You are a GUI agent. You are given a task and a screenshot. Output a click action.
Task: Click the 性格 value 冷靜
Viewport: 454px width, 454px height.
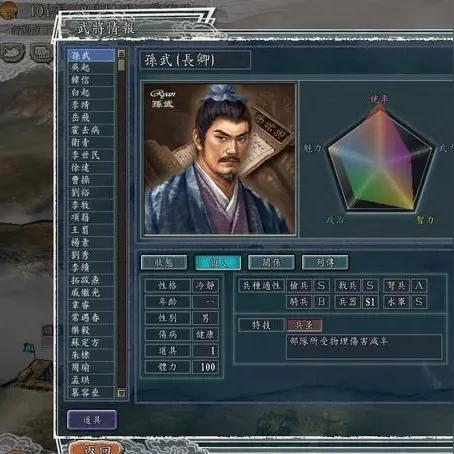pos(205,286)
